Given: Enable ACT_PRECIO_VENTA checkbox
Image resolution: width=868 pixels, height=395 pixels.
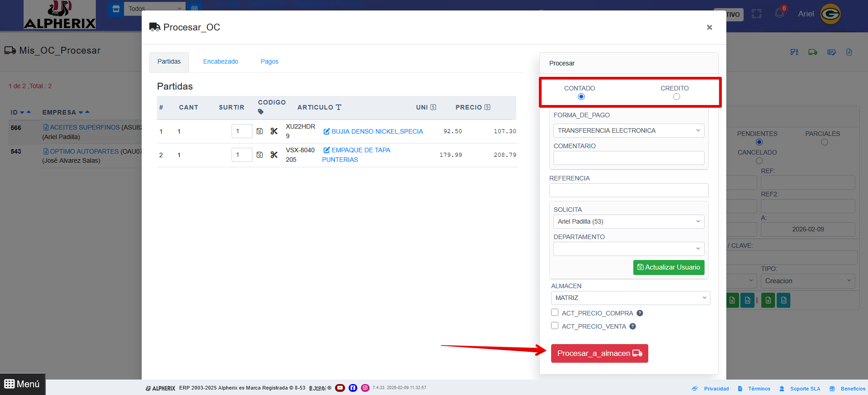Looking at the screenshot, I should [555, 326].
